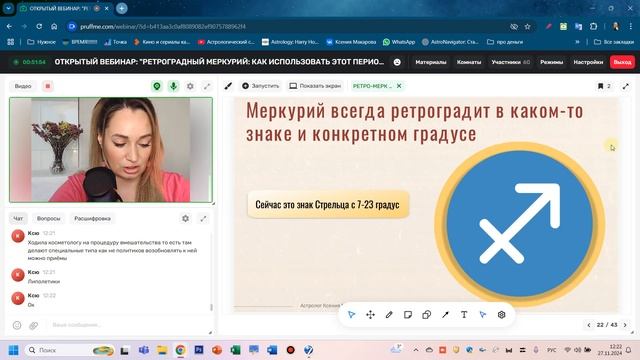Close the РЕТРО-МЕРК presentation tab
The height and width of the screenshot is (360, 640).
(399, 86)
